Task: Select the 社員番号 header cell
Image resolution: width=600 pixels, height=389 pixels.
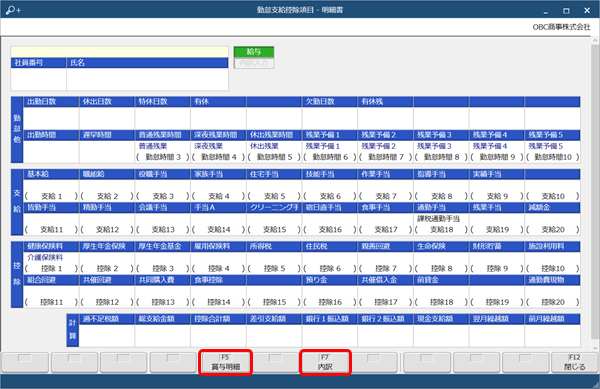Action: click(38, 63)
